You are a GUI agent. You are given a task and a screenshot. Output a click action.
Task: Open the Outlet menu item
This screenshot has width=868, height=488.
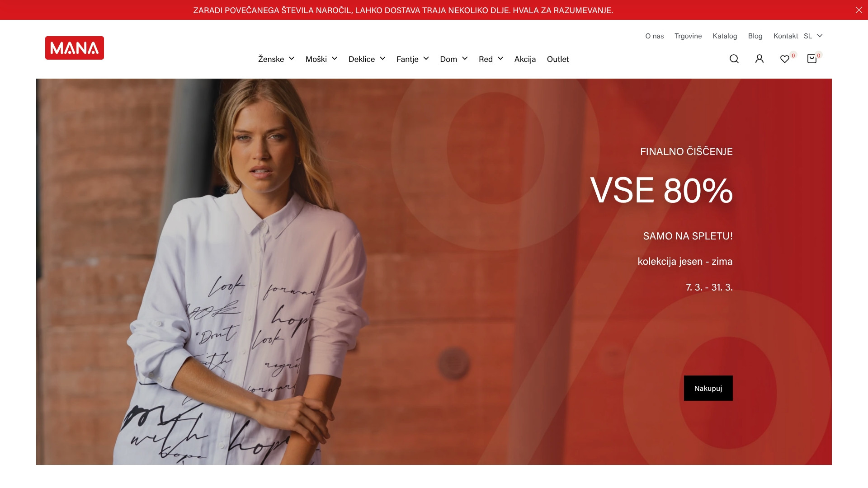point(558,59)
